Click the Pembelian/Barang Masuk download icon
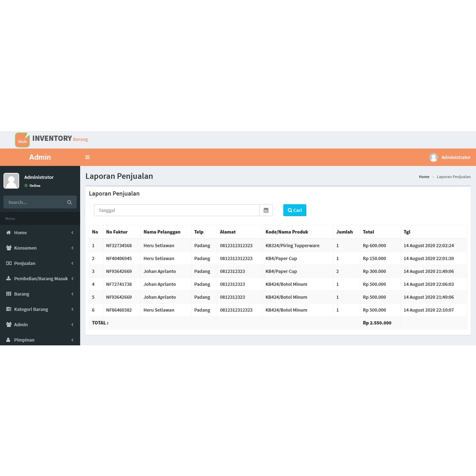Screen dimensions: 476x476 [8, 278]
